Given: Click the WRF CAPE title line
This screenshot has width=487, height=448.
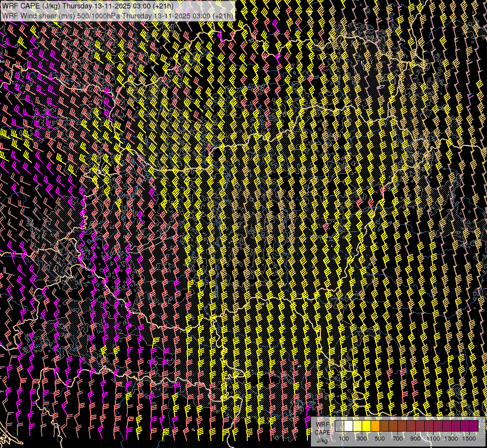Looking at the screenshot, I should tap(88, 6).
